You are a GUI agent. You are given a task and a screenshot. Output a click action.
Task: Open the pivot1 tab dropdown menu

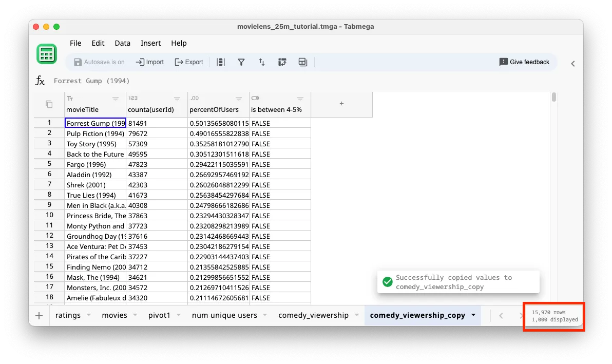(177, 315)
